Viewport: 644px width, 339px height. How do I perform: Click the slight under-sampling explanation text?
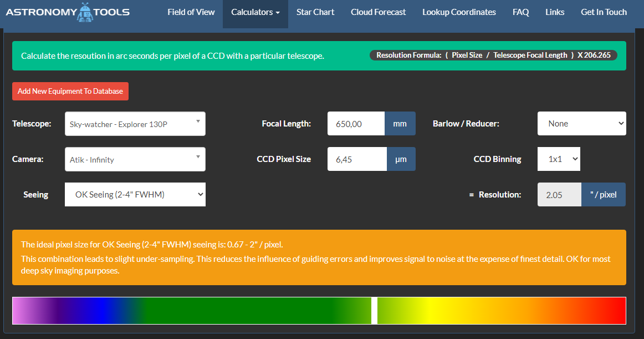[x=315, y=265]
